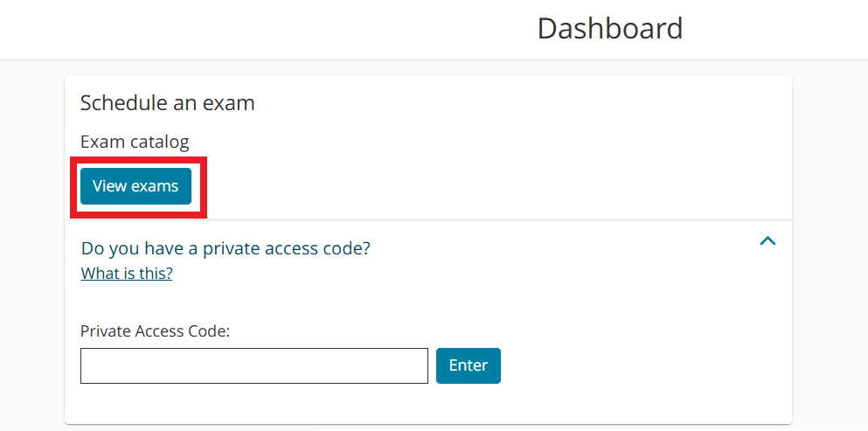
Task: Open the exam catalog via View exams
Action: tap(135, 186)
